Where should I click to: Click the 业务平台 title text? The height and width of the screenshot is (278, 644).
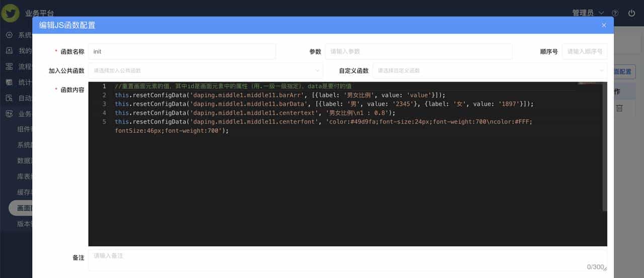pos(39,14)
